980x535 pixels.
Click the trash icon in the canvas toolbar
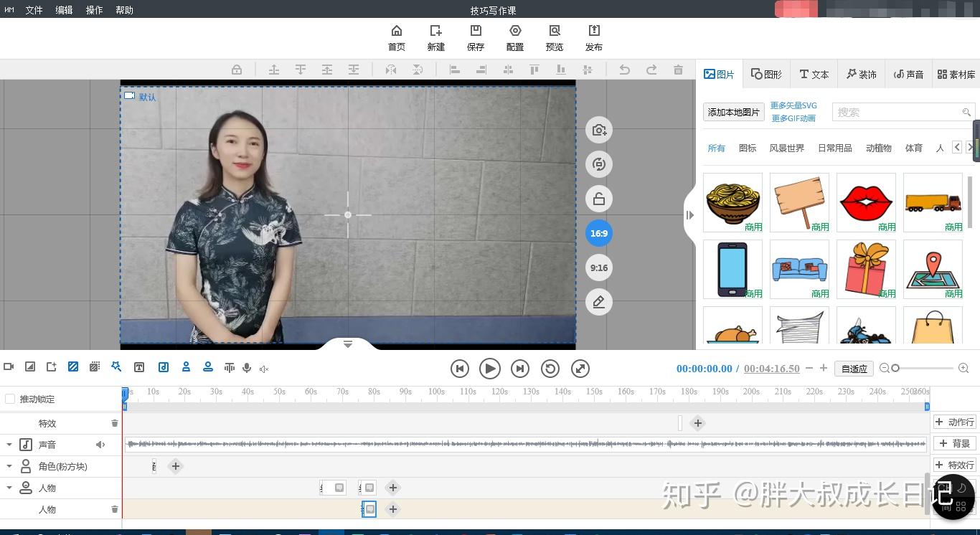678,70
